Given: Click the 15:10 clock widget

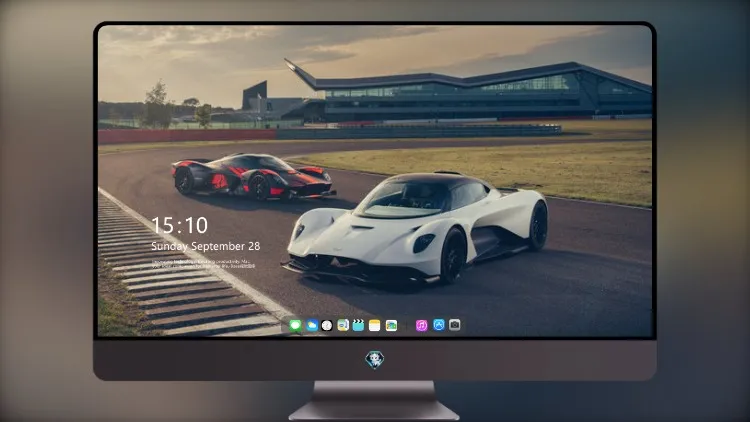Looking at the screenshot, I should [179, 225].
